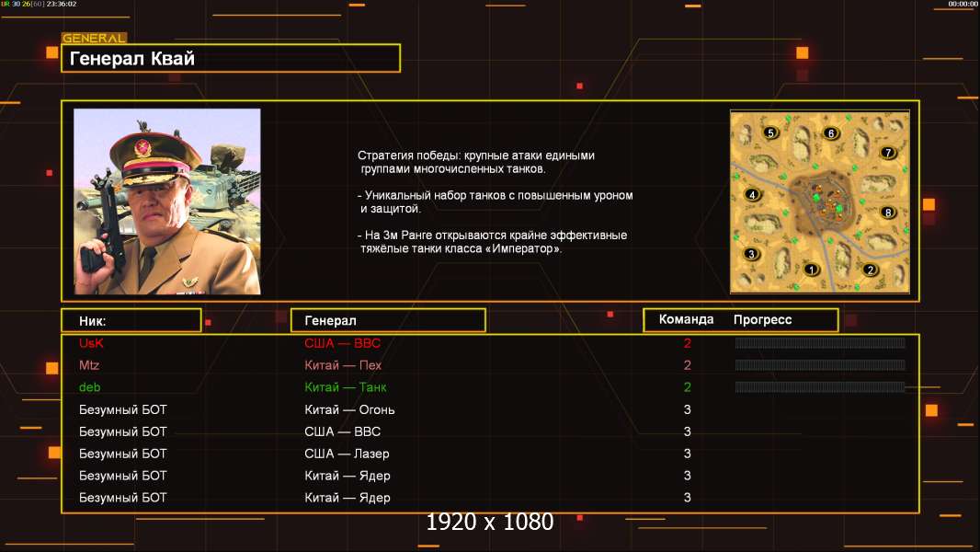Choose start position 7 on the minimap

click(x=887, y=153)
